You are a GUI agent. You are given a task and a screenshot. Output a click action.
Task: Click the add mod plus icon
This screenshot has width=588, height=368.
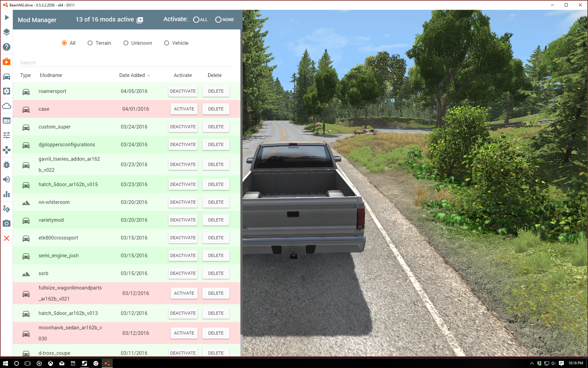pos(140,20)
